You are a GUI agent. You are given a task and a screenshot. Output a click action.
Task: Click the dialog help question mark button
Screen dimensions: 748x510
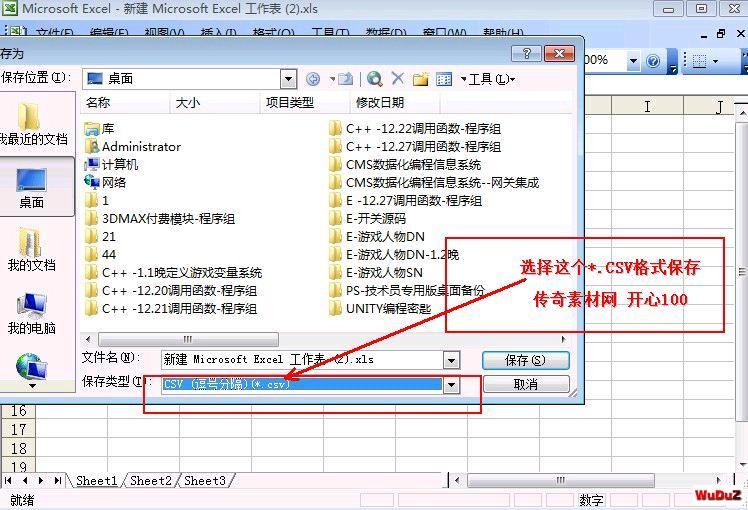point(526,53)
